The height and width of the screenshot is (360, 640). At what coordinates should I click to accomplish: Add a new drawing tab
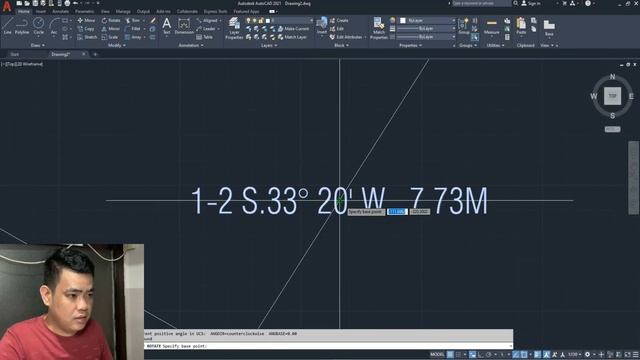pyautogui.click(x=95, y=54)
